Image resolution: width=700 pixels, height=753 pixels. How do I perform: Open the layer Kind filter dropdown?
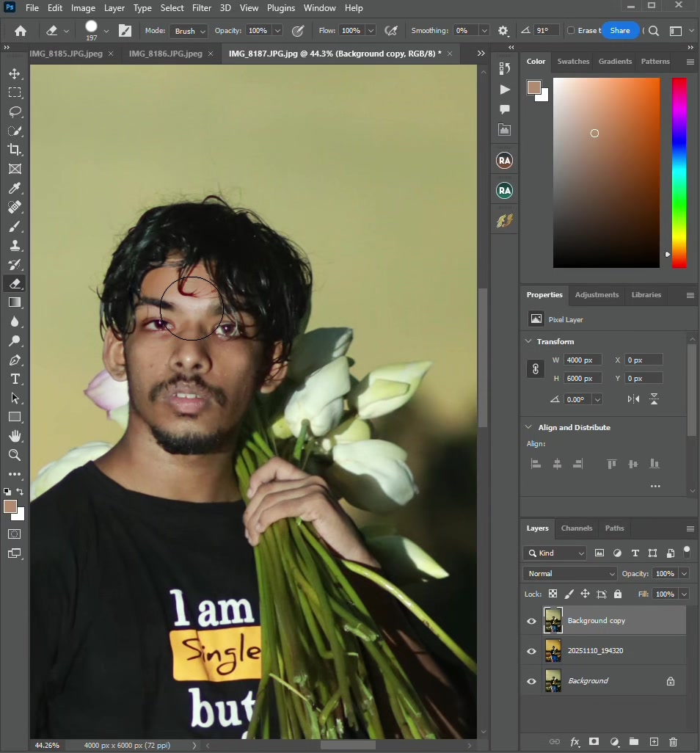click(555, 553)
